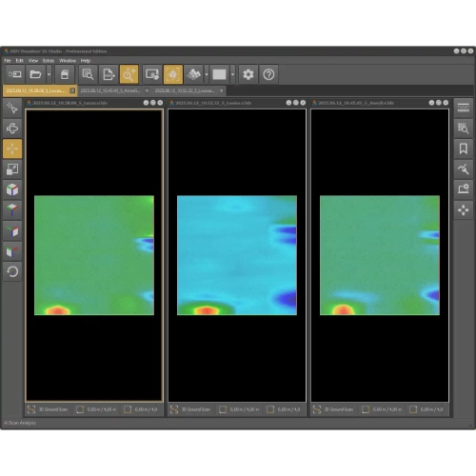The image size is (476, 476).
Task: Expand the dropdown arrow beside the open folder
Action: coord(49,74)
